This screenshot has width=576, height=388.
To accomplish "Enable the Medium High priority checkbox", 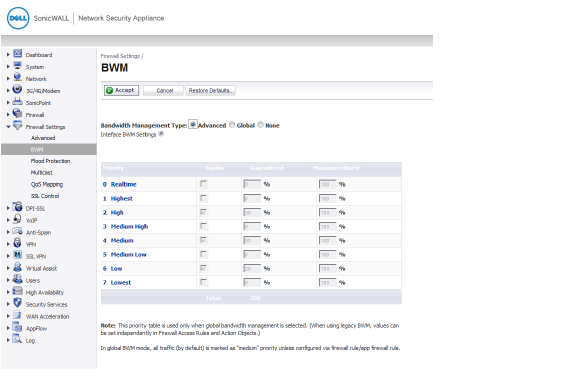I will point(203,226).
